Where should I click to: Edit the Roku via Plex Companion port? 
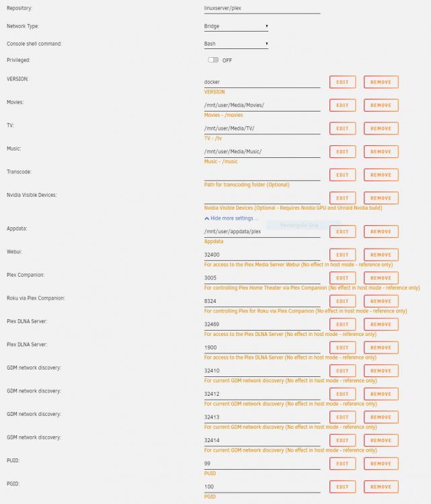342,301
